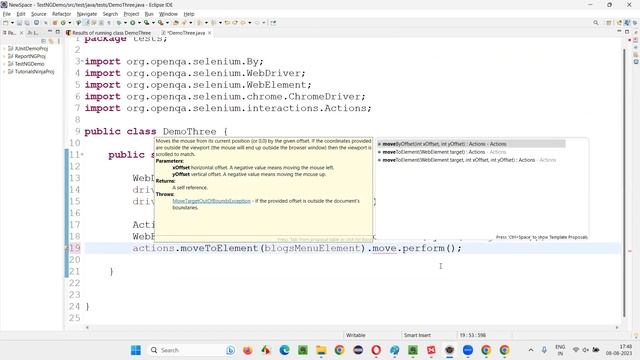Click the '19 : 53 : 598' cursor position status
Image resolution: width=640 pixels, height=360 pixels.
472,335
